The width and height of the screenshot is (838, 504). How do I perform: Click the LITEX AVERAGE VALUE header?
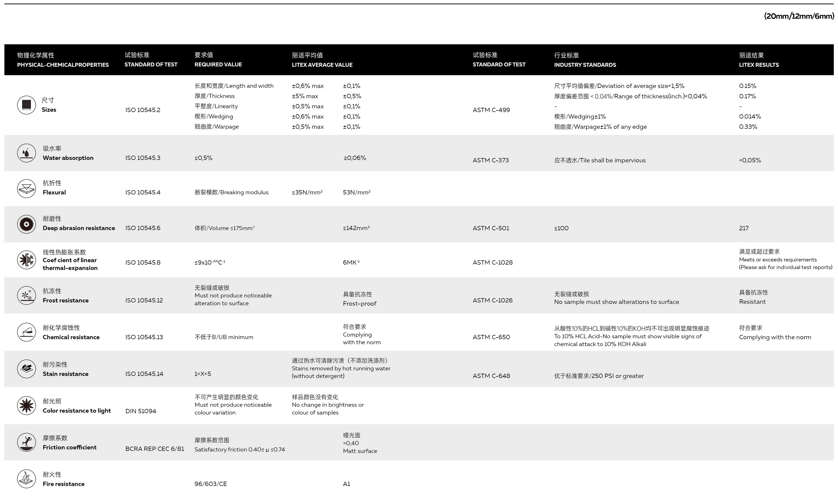[x=322, y=65]
